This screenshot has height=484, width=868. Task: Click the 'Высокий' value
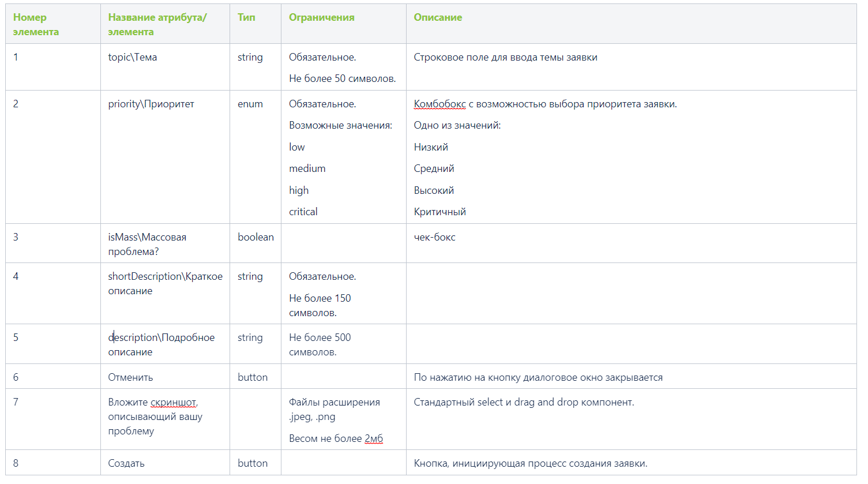tap(434, 190)
